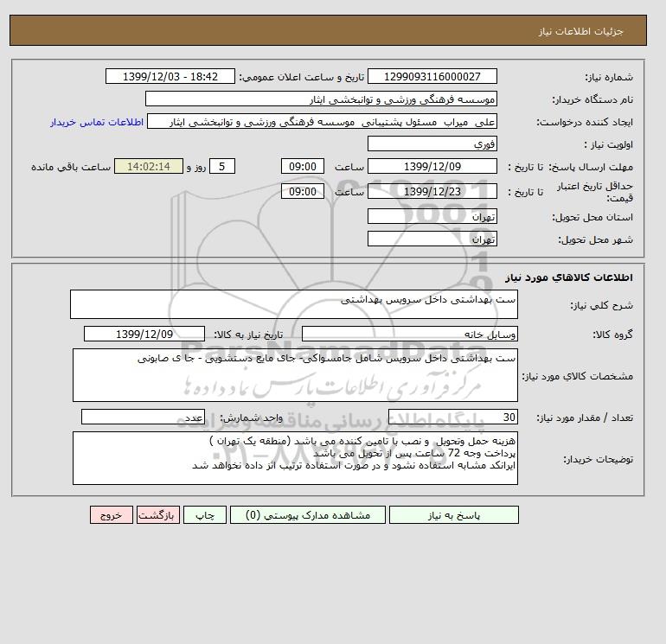Click the گروه کالا field وسایل خانه
The image size is (666, 644).
point(409,334)
